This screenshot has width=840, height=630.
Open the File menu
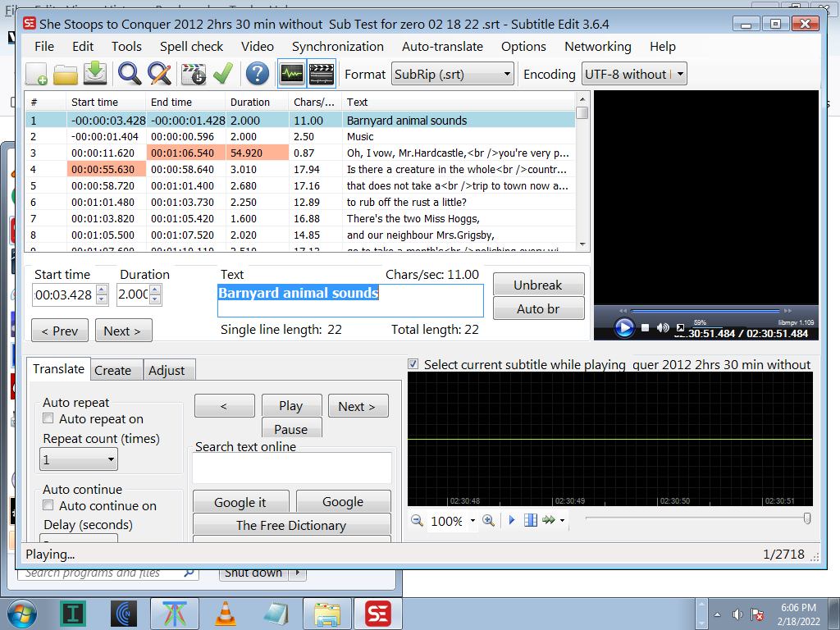(44, 47)
